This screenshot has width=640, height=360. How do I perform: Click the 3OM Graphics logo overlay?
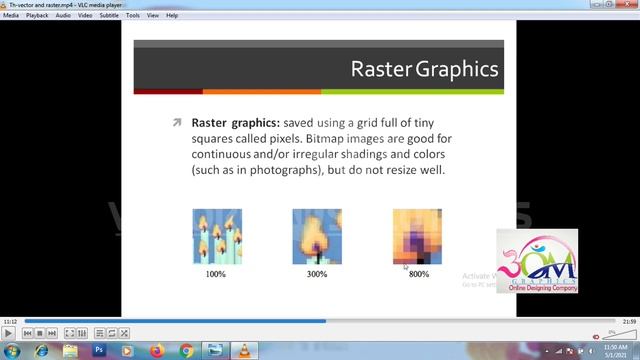[x=537, y=261]
